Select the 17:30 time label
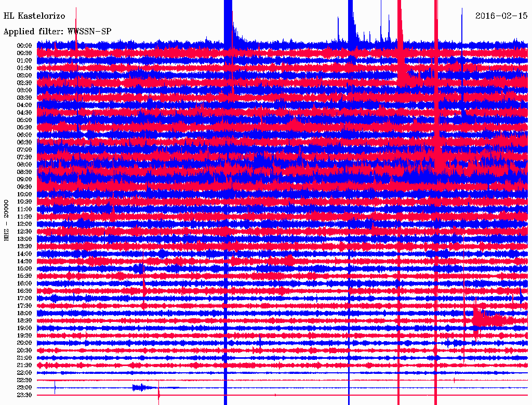This screenshot has width=532, height=405. click(24, 306)
